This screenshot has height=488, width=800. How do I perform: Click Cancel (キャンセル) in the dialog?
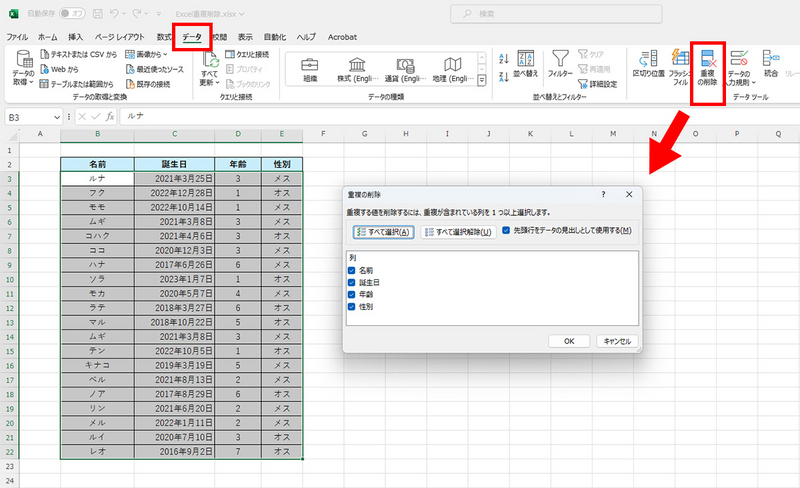(617, 341)
